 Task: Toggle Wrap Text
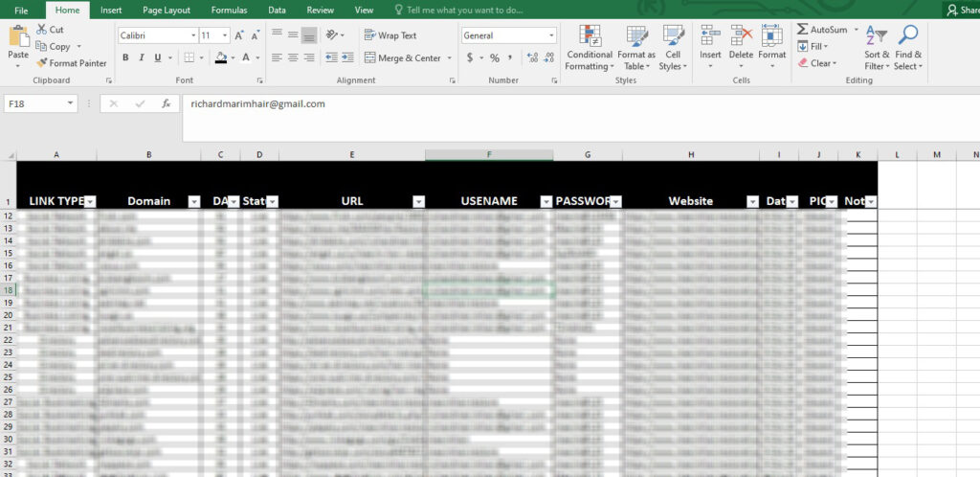390,35
